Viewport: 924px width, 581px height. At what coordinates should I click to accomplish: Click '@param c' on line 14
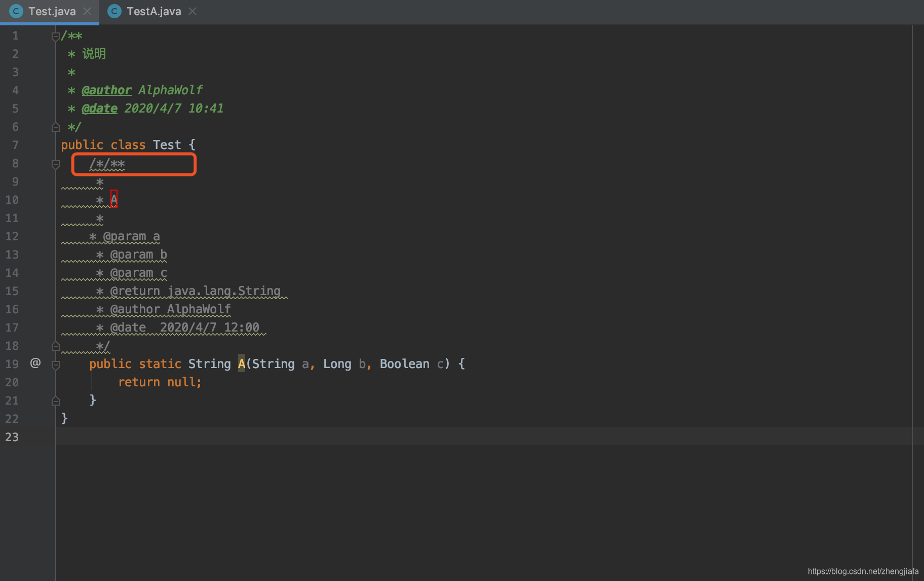point(138,273)
